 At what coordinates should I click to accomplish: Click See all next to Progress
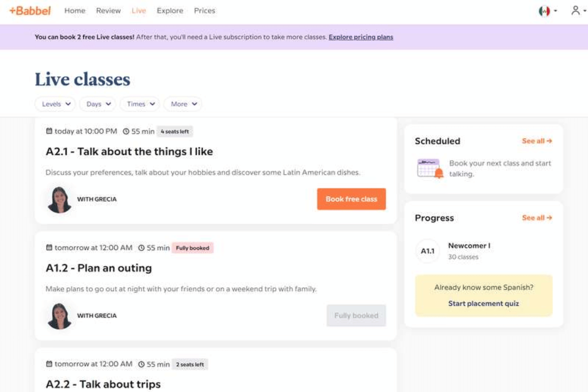537,218
